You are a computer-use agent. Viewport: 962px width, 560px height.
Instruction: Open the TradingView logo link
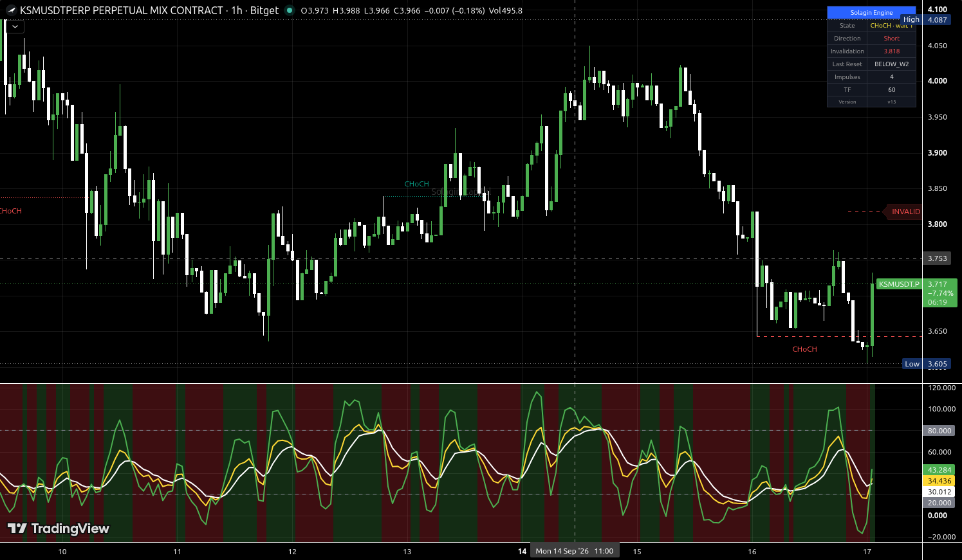pos(59,528)
